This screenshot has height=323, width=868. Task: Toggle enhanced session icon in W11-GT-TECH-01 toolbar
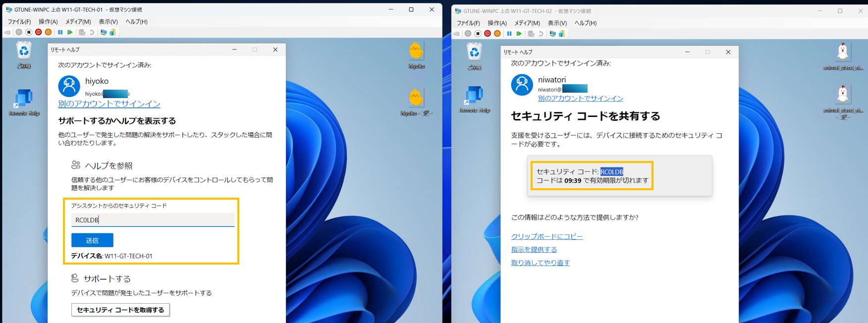coord(104,32)
